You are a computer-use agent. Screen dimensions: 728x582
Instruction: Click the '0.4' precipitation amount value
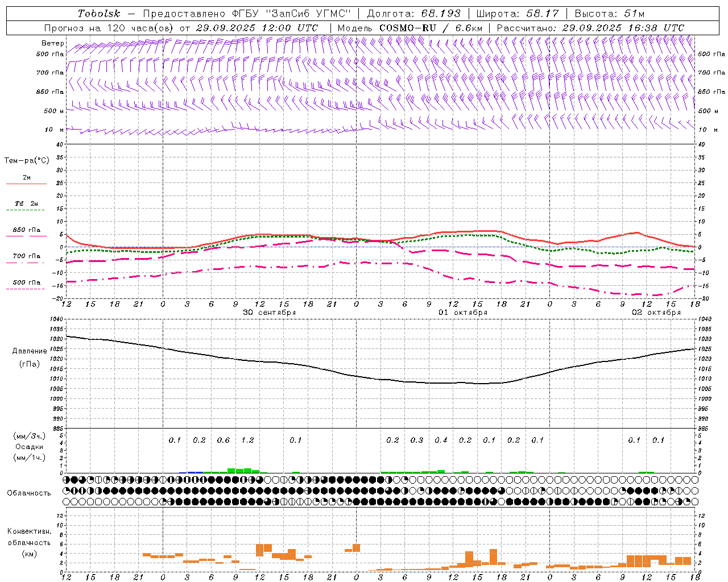[x=441, y=440]
